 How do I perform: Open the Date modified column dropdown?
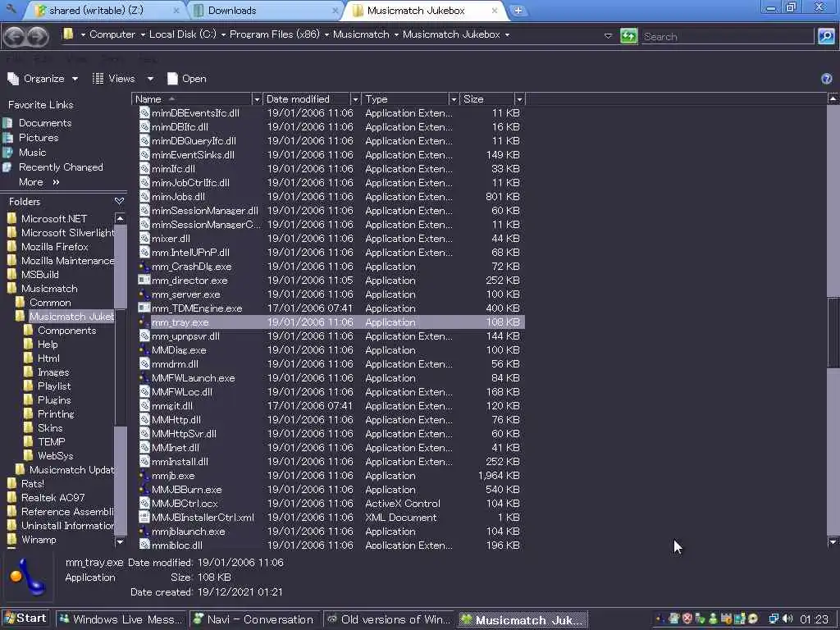pos(354,99)
